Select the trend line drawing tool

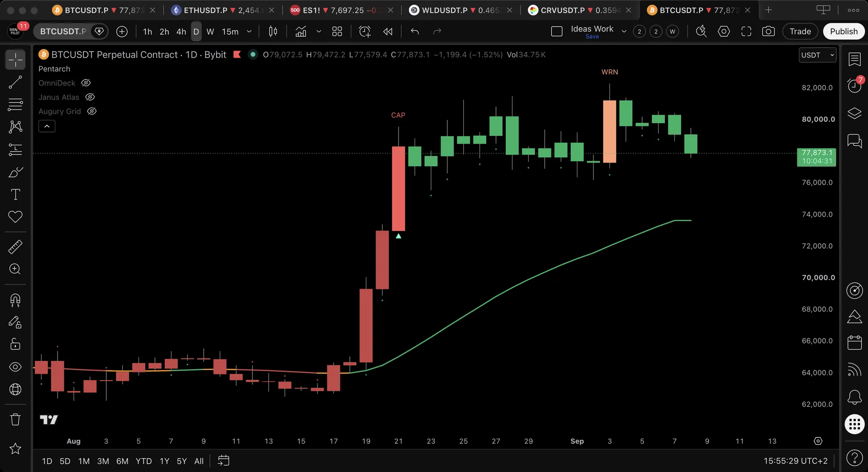pyautogui.click(x=15, y=82)
